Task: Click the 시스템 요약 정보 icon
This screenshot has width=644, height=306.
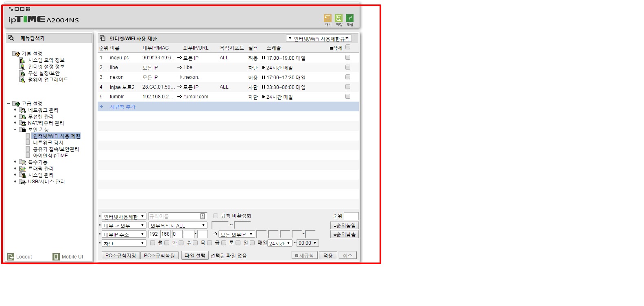Action: pos(22,60)
